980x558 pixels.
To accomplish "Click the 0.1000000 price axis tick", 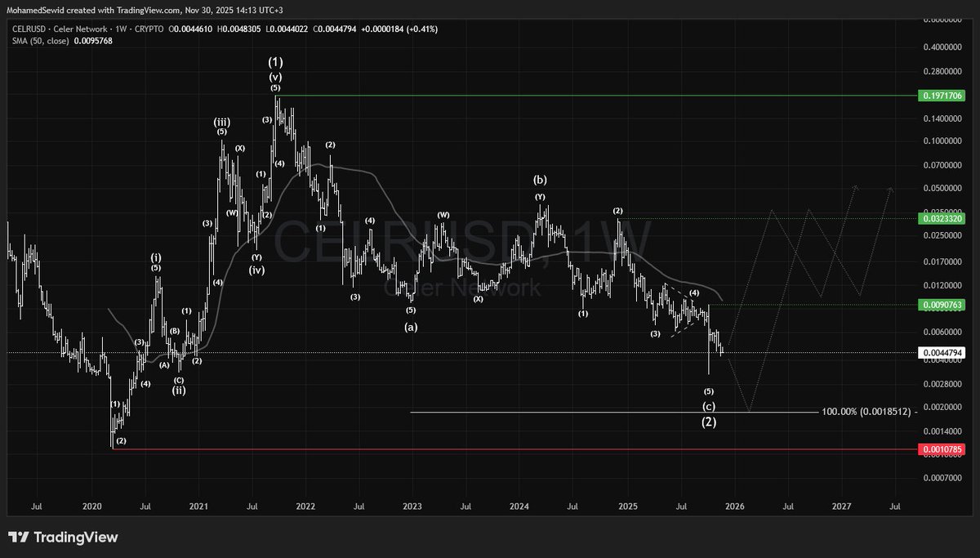I will (944, 141).
